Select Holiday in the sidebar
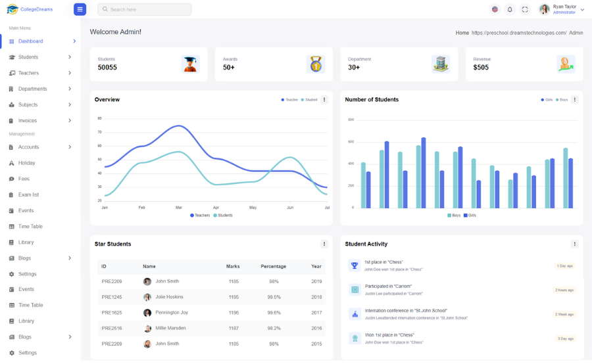The image size is (592, 364). click(x=26, y=163)
